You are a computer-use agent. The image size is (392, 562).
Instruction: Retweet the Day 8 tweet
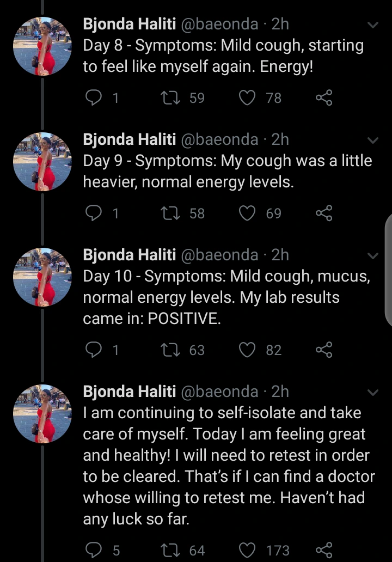(170, 98)
